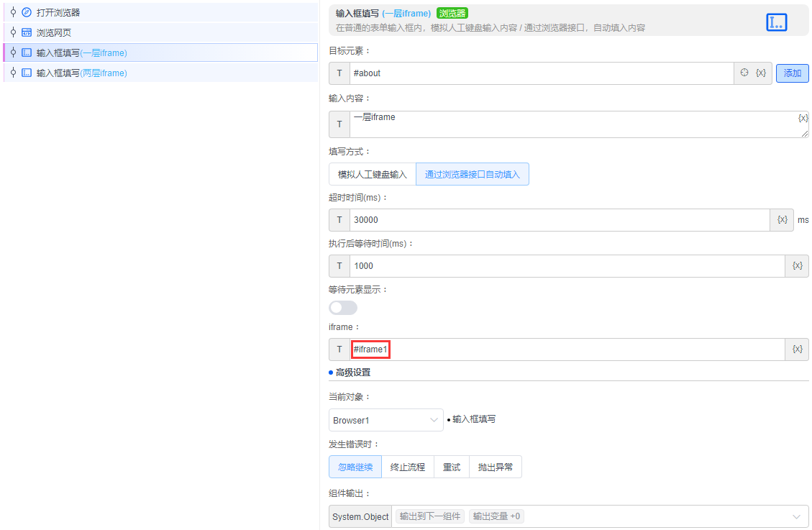The height and width of the screenshot is (530, 812).
Task: Enable the 等待元素显示 toggle switch
Action: [x=343, y=308]
